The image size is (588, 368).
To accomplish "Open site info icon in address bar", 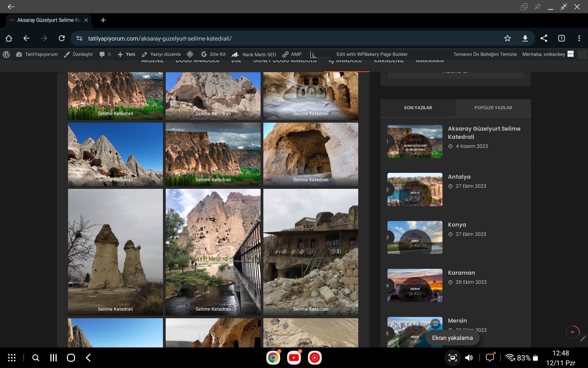I will click(79, 38).
